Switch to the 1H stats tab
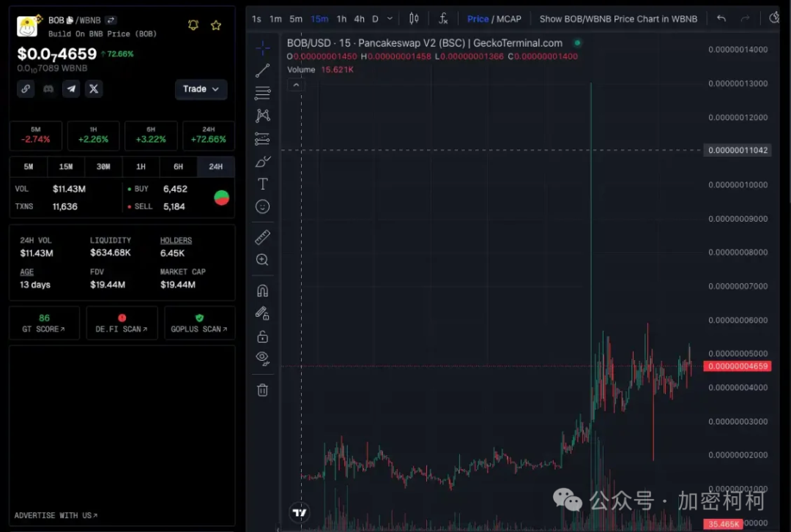Screen dimensions: 791x532 pyautogui.click(x=141, y=167)
